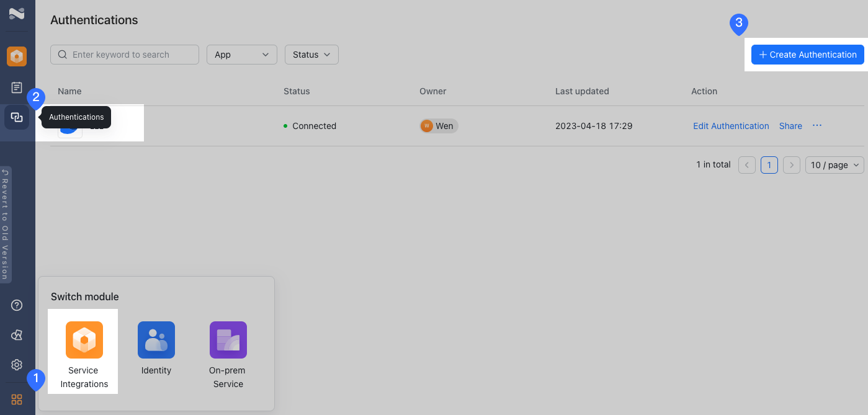The image size is (868, 415).
Task: Open the Service Integrations module in Switch module
Action: click(83, 350)
